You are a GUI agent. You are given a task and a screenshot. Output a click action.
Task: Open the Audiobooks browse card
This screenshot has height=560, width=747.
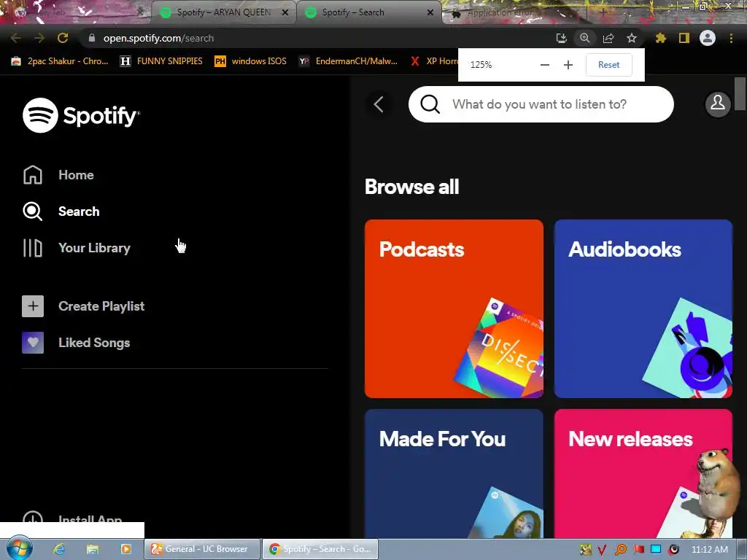click(x=643, y=308)
